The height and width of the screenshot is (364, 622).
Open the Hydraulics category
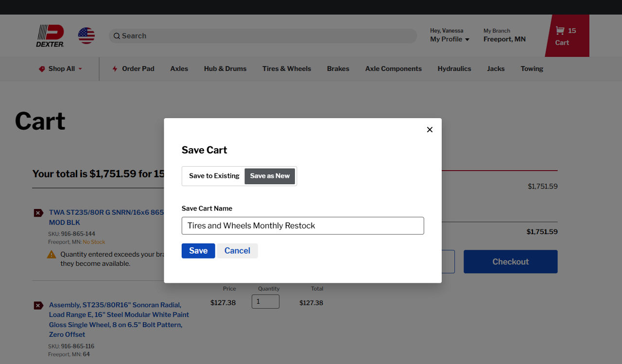point(454,69)
